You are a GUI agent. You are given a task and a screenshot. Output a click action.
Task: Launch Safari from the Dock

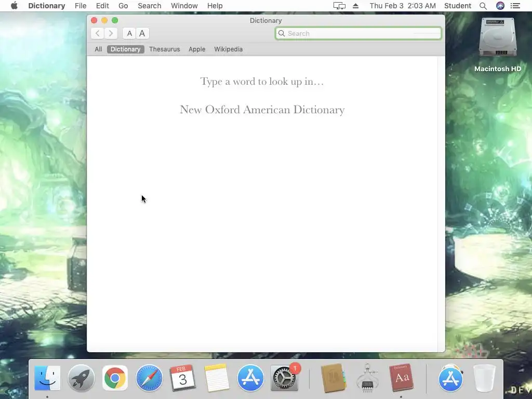pos(149,378)
